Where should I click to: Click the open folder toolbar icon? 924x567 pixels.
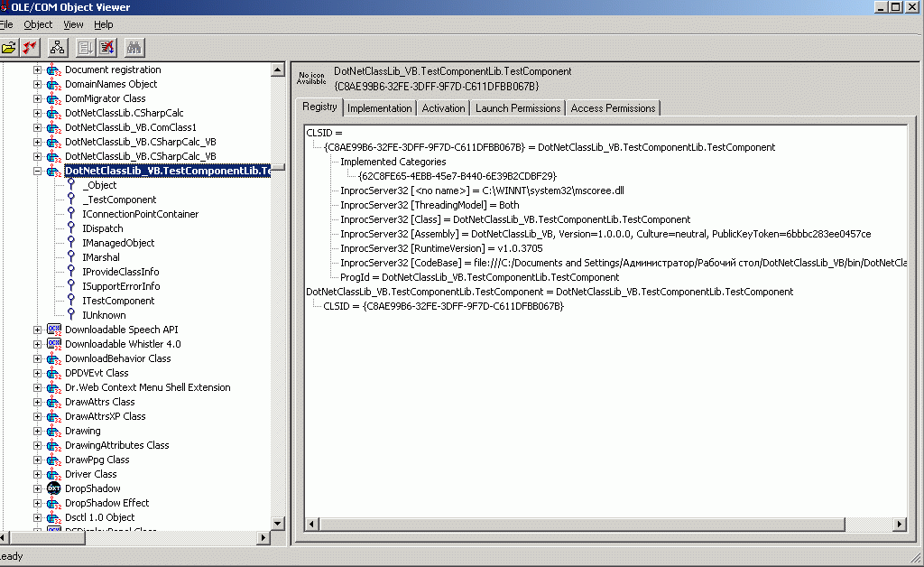(9, 48)
